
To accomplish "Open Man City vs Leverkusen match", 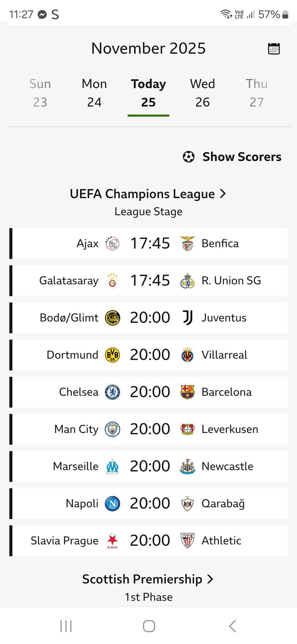I will coord(149,429).
